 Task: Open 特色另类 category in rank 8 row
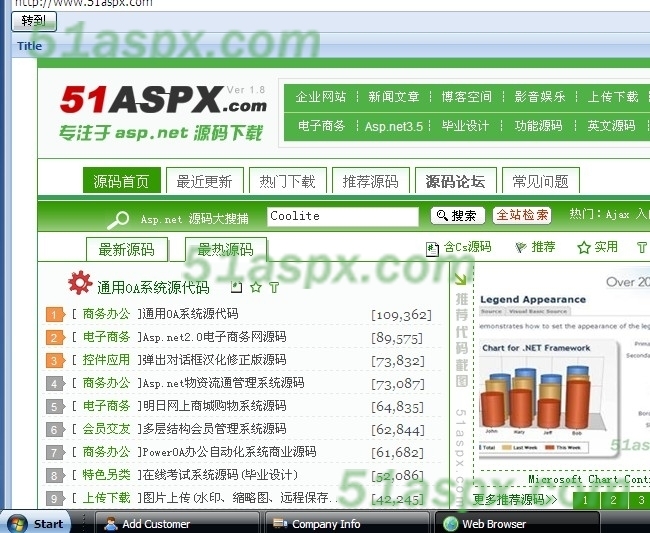coord(106,475)
